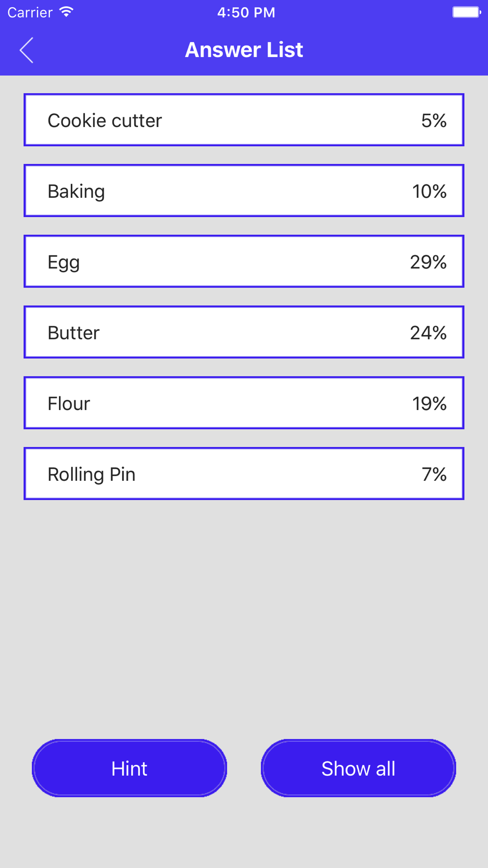Tap the 19% value beside Flour
The width and height of the screenshot is (488, 868).
[429, 404]
